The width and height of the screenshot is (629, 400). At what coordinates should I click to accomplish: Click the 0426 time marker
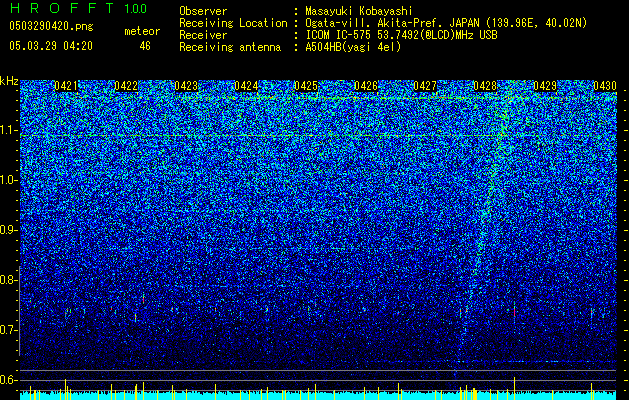coord(366,86)
